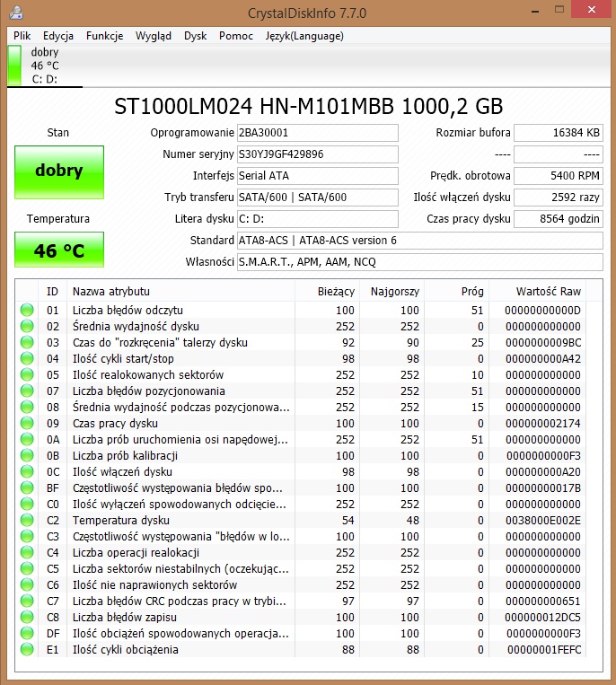Image resolution: width=616 pixels, height=685 pixels.
Task: Click raw value 00000001FEFC
Action: (x=544, y=650)
